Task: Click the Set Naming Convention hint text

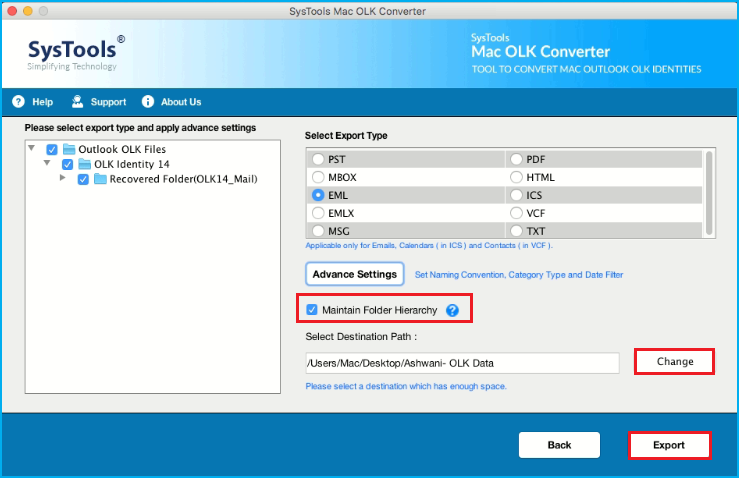Action: tap(519, 275)
